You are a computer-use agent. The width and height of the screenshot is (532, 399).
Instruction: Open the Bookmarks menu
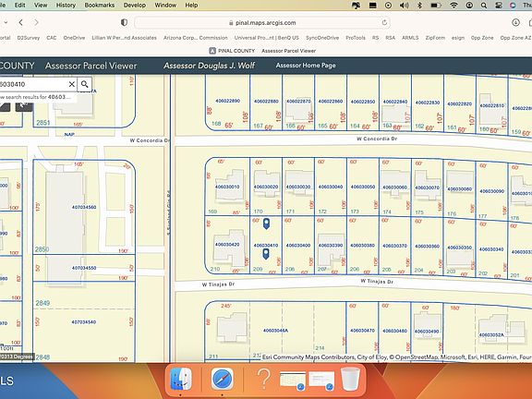point(100,6)
